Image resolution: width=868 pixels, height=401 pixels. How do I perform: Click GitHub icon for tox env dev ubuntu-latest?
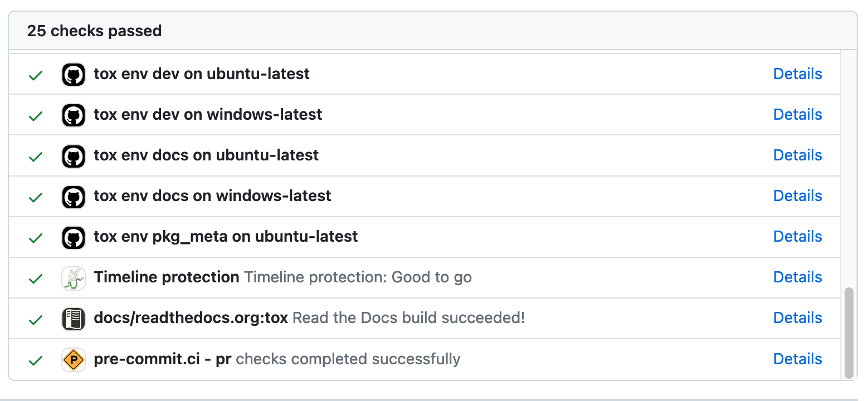73,75
